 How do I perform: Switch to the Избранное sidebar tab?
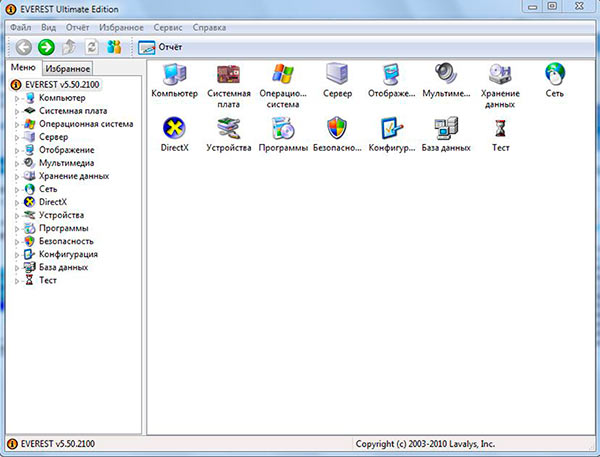pos(67,69)
